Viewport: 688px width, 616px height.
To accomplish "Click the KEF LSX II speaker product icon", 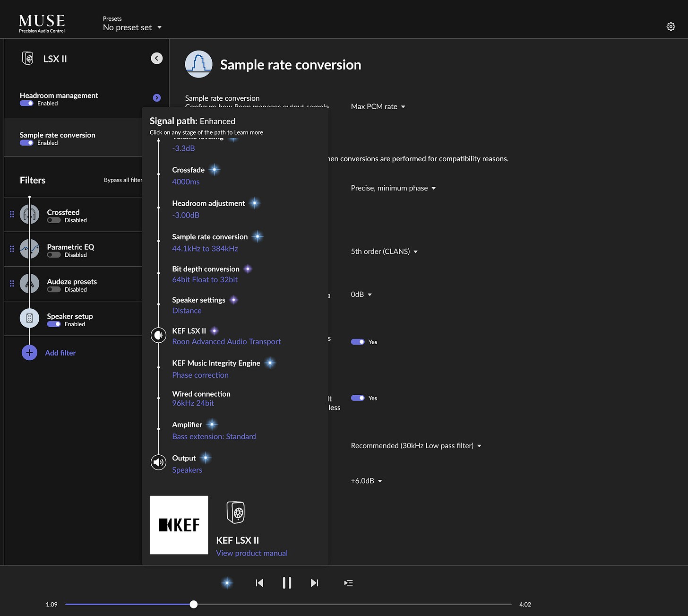I will pos(236,512).
